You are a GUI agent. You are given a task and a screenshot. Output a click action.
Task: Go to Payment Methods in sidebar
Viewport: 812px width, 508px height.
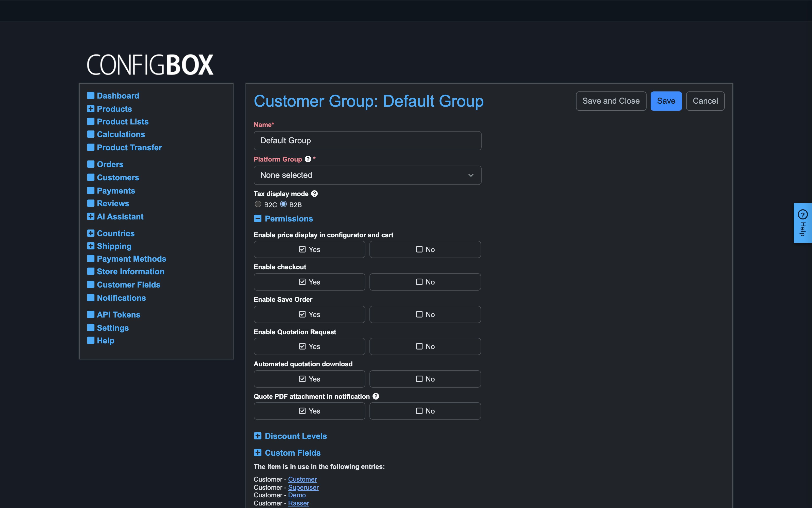131,259
